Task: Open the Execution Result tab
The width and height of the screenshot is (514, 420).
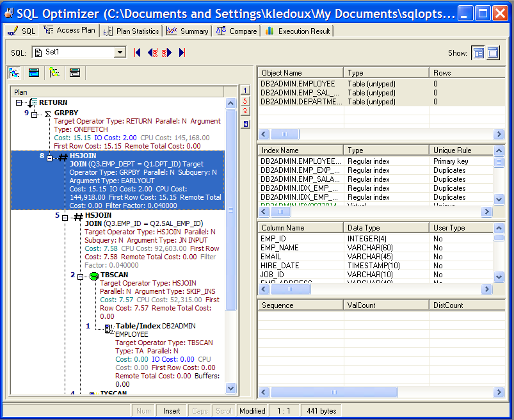Action: 298,31
